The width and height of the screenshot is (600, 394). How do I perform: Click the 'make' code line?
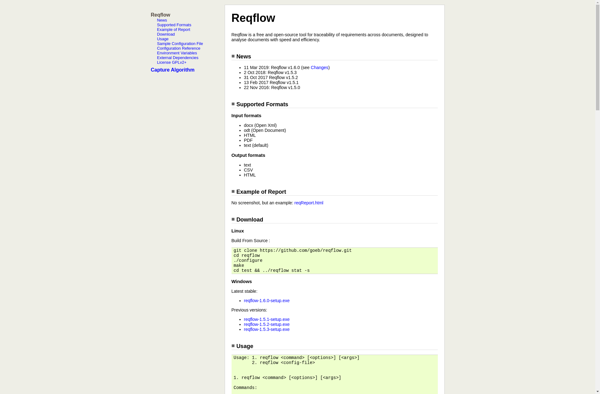[x=238, y=265]
